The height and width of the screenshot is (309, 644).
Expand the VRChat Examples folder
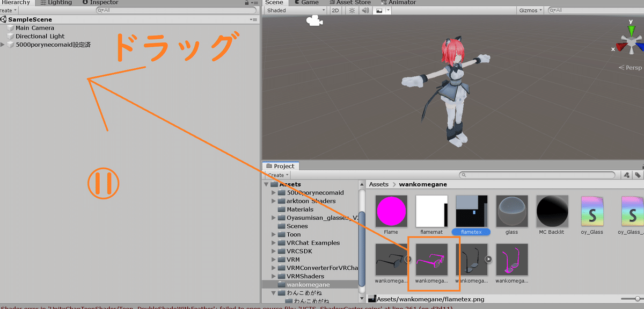point(274,243)
